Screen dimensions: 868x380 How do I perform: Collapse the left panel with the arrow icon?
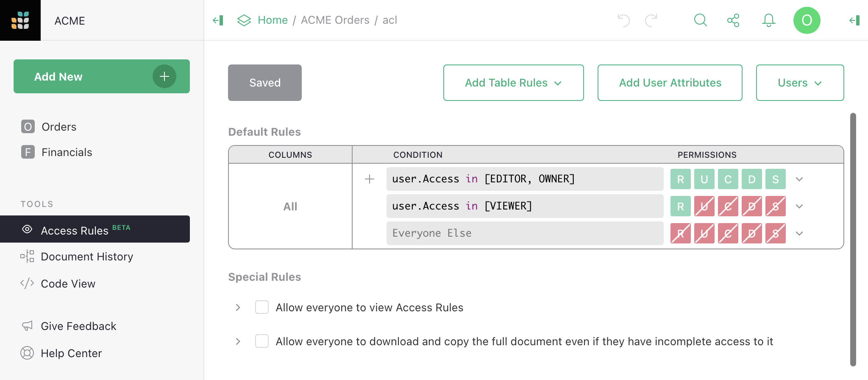point(218,20)
